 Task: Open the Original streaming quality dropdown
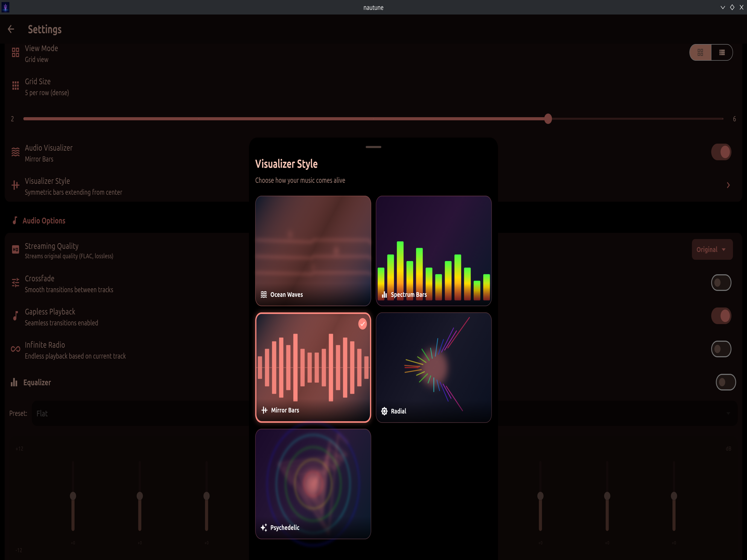point(712,250)
